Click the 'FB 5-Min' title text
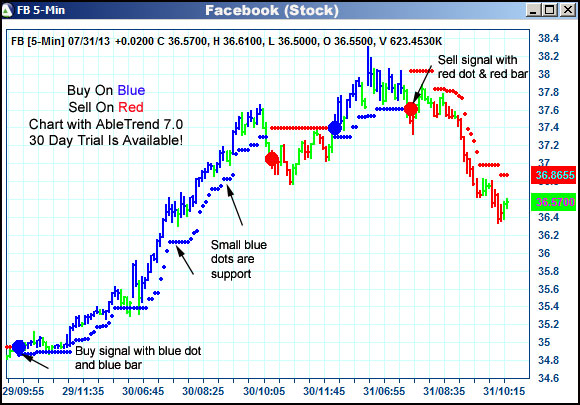Viewport: 580px width, 405px height. click(41, 10)
